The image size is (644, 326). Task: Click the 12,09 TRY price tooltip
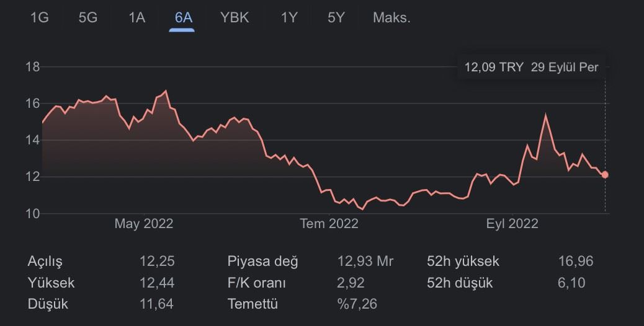click(531, 68)
